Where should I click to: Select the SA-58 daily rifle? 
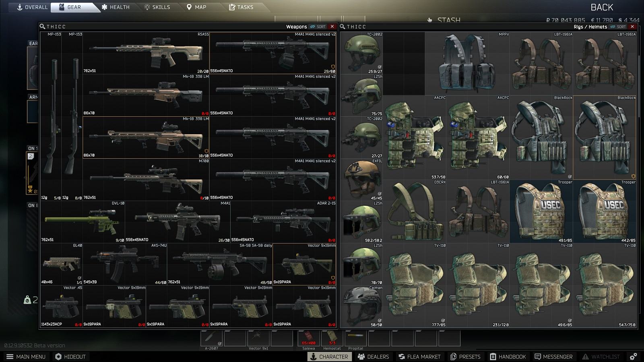tap(220, 265)
